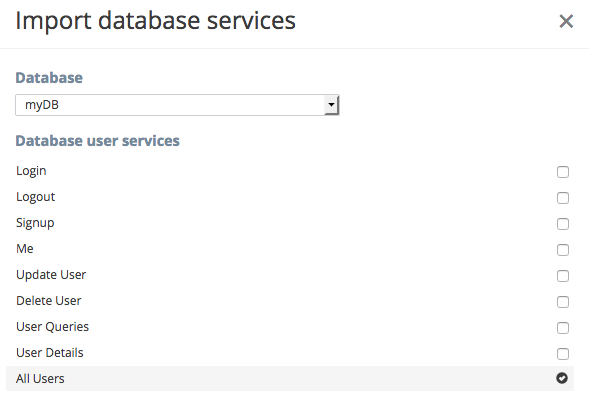Open the myDB database dropdown

pos(177,105)
